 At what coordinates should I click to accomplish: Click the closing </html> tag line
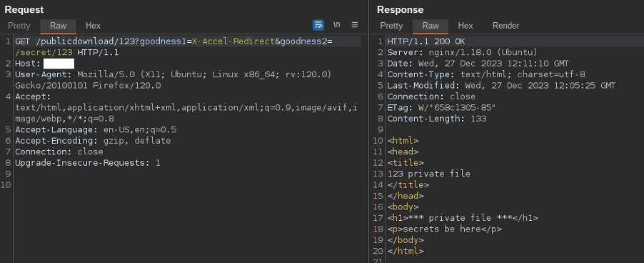tap(406, 251)
